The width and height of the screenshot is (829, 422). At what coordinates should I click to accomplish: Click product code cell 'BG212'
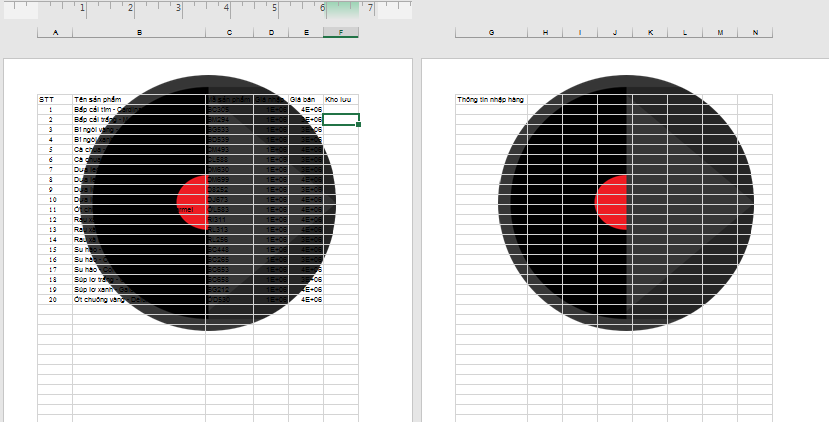click(229, 290)
